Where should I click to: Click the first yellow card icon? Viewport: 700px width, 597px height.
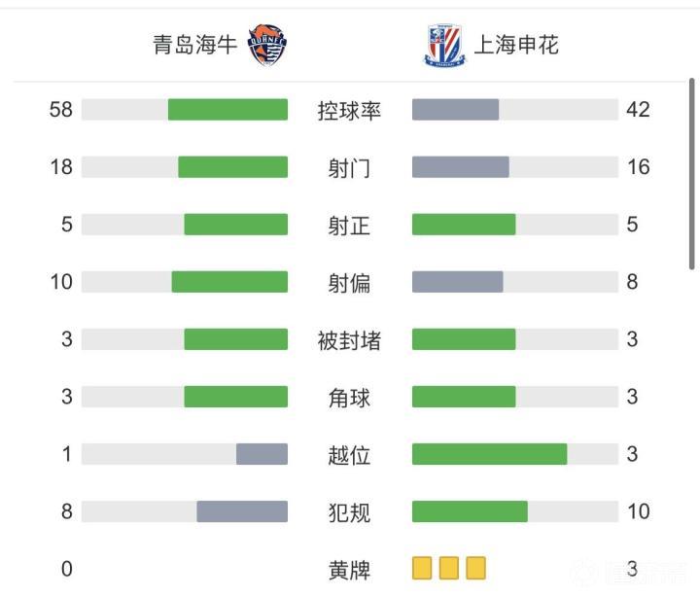coord(422,568)
